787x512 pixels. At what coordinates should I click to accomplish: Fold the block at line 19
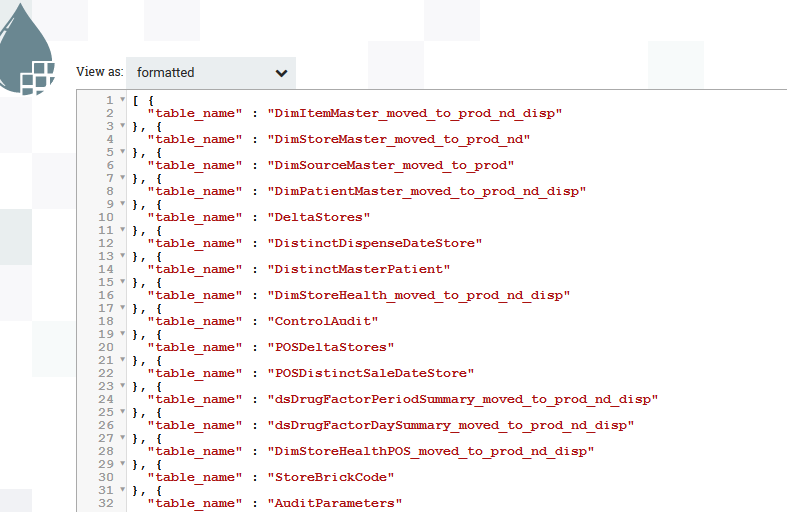[122, 334]
